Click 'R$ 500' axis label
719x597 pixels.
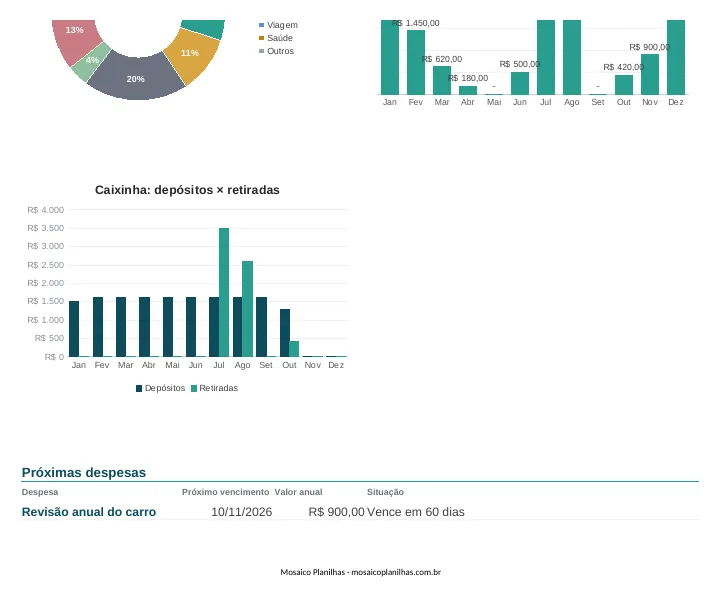point(49,338)
